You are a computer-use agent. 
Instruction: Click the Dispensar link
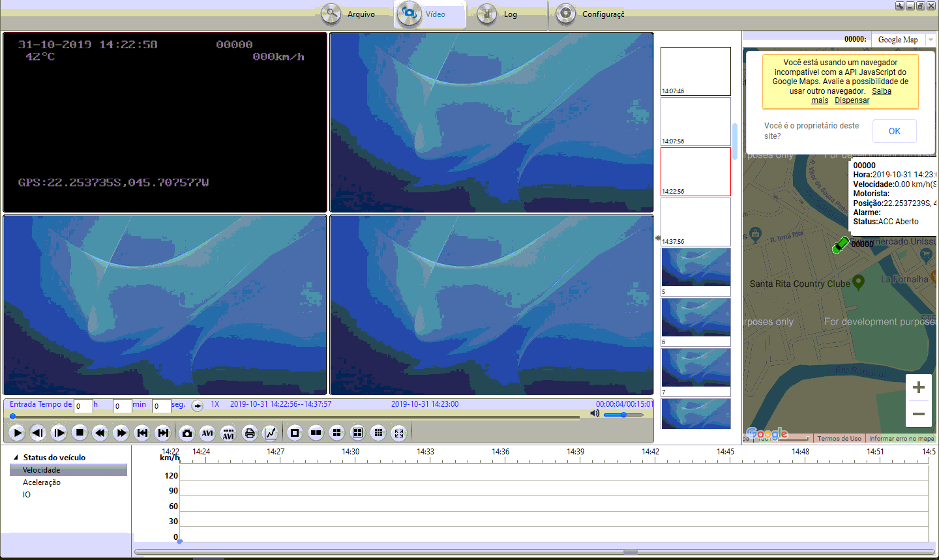click(852, 100)
